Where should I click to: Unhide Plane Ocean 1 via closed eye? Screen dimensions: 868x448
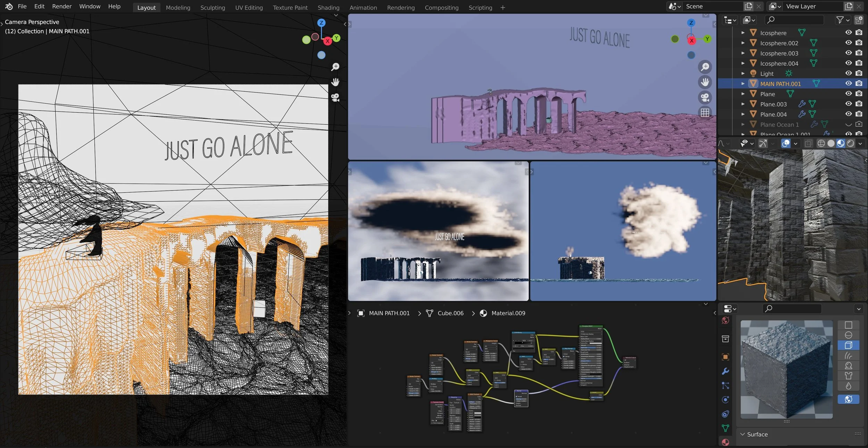(x=848, y=124)
